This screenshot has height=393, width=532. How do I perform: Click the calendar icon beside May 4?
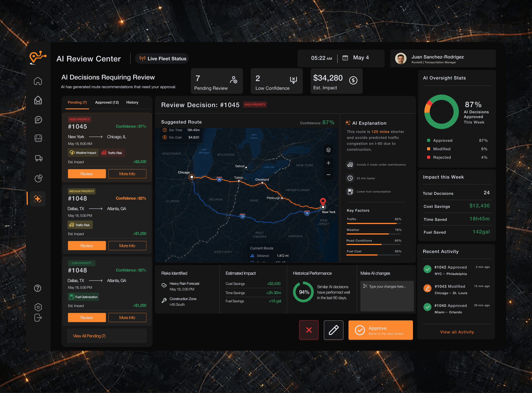345,58
